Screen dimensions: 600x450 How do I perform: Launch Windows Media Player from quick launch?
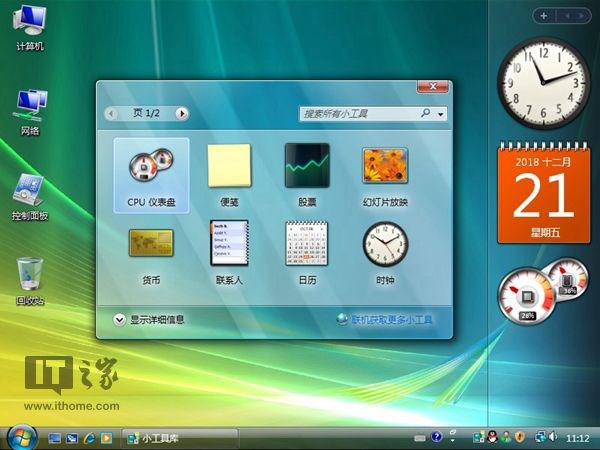coord(106,438)
